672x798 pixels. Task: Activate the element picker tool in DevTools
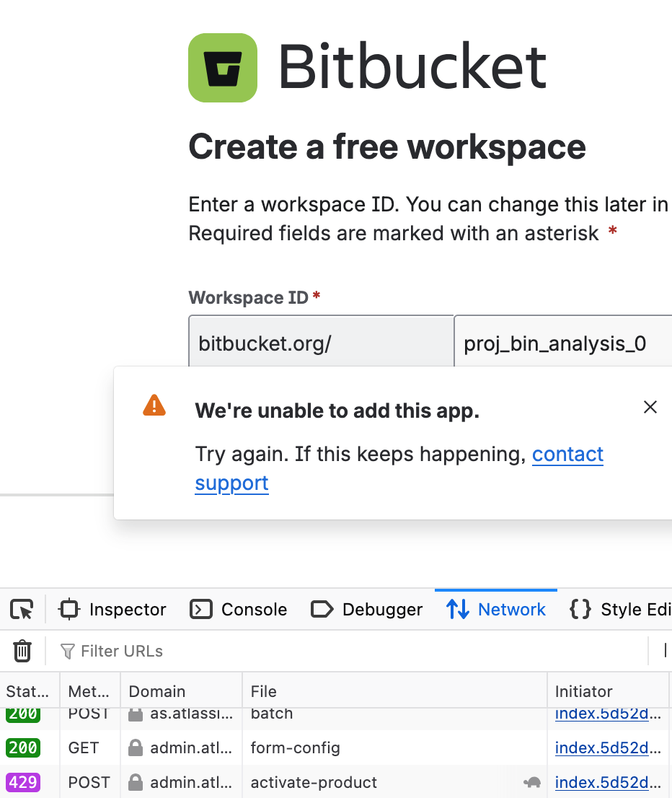(x=22, y=609)
